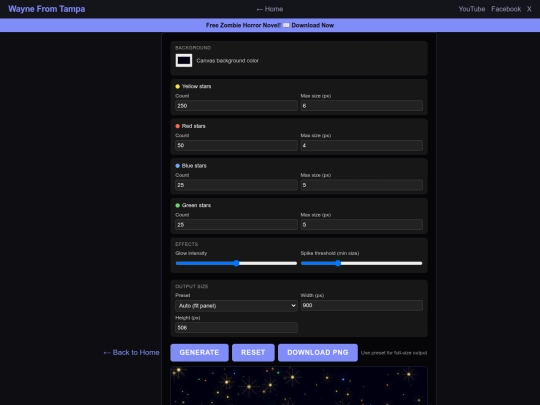
Task: Click the Yellow stars Max size field
Action: coord(362,106)
